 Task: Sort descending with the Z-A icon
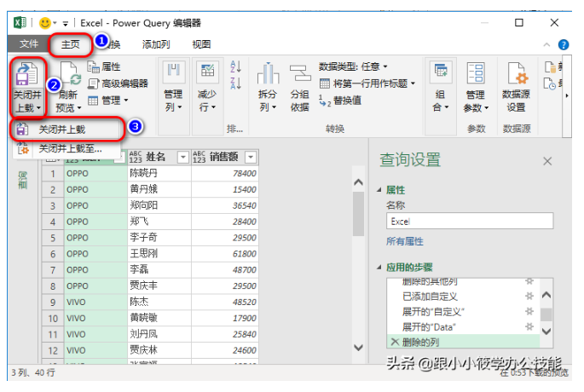236,83
